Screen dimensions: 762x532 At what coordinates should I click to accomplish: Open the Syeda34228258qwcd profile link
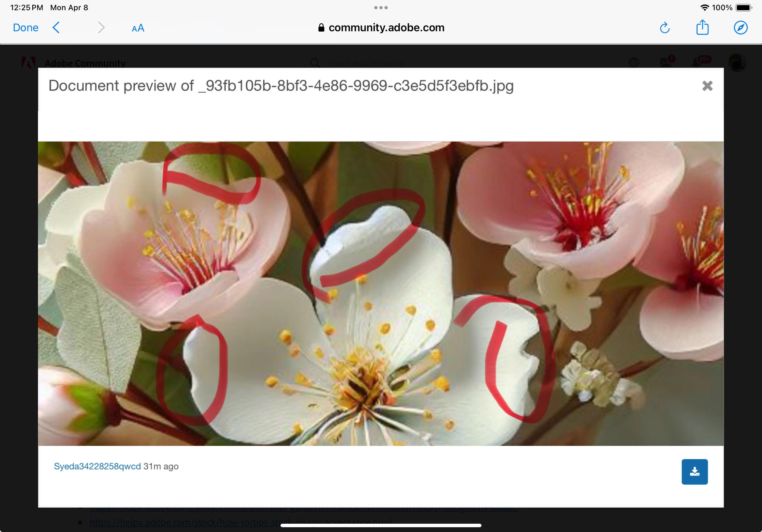(97, 466)
